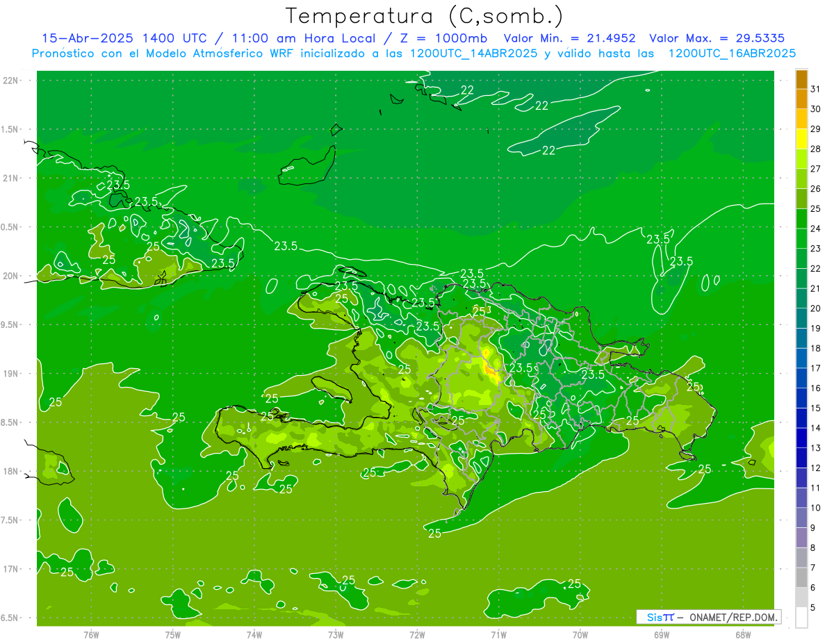Click the pressure level "Z = 1000mb"
The height and width of the screenshot is (644, 834).
click(445, 38)
